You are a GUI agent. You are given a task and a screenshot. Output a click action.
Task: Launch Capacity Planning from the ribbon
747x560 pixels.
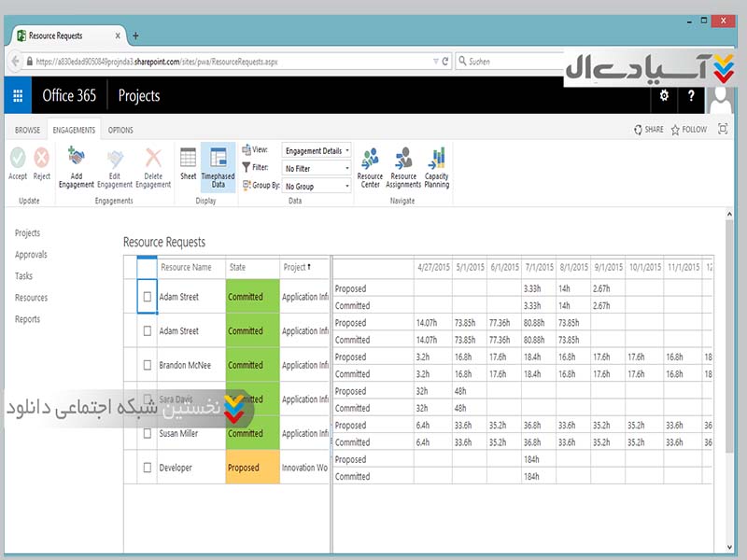pos(436,159)
